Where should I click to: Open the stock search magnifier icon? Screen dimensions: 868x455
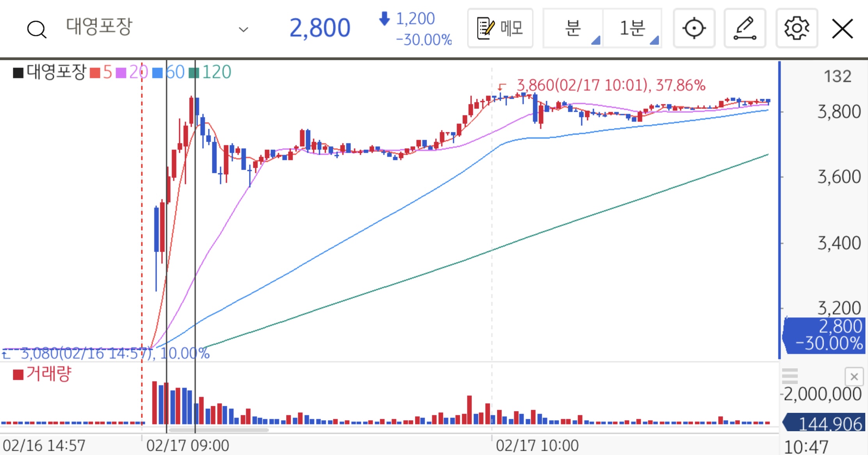tap(37, 29)
